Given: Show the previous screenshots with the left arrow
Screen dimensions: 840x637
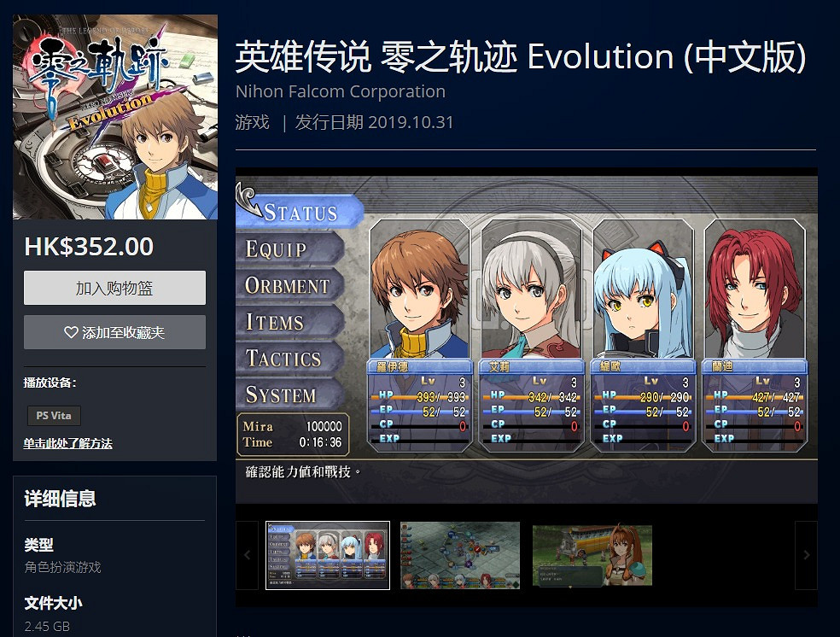Looking at the screenshot, I should [x=247, y=555].
